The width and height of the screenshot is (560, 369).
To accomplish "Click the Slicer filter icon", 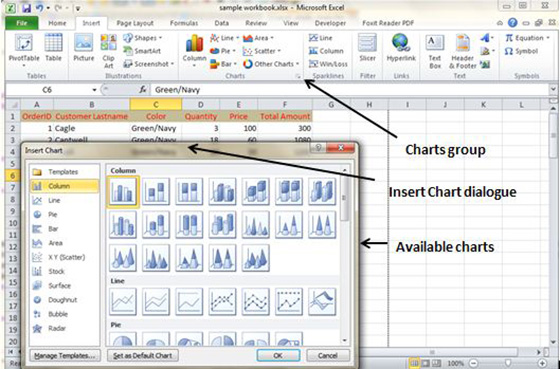I will pos(368,48).
